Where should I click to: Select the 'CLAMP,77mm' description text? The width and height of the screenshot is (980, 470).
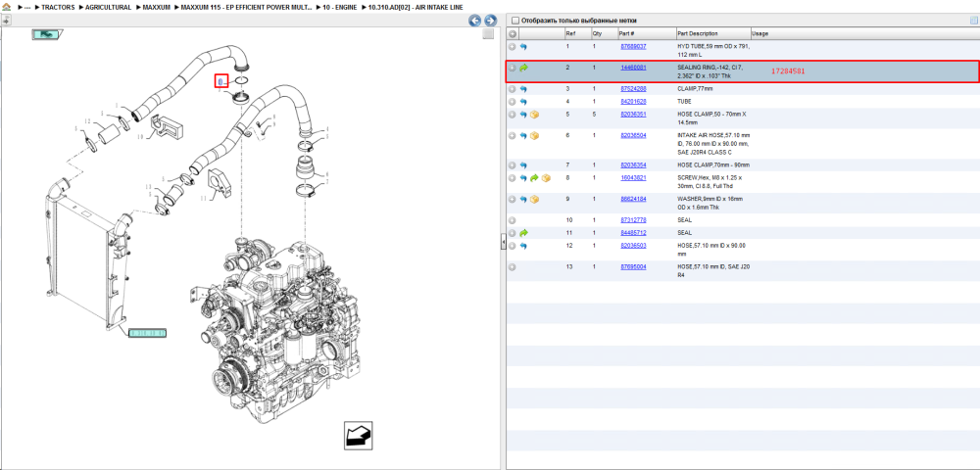tap(694, 89)
